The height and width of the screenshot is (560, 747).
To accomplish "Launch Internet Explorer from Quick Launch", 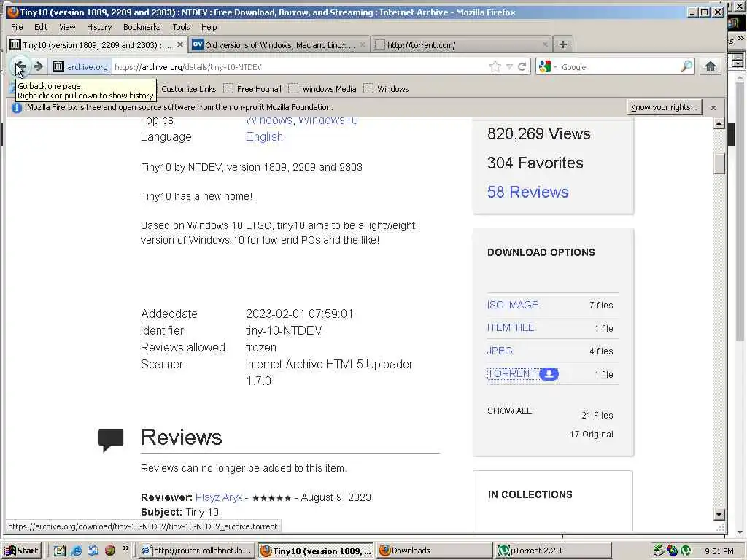I will coord(76,551).
